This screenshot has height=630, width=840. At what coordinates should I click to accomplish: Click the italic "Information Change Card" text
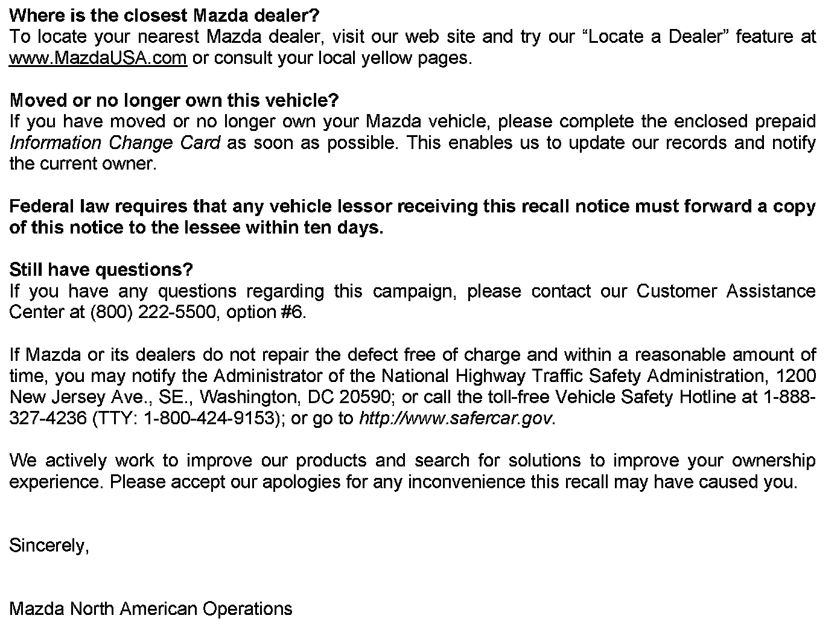[x=115, y=143]
